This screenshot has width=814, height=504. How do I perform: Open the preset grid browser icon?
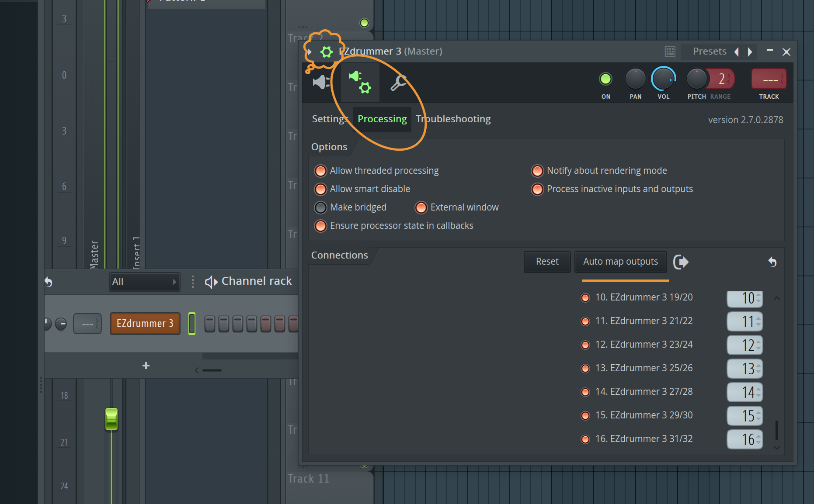tap(670, 52)
